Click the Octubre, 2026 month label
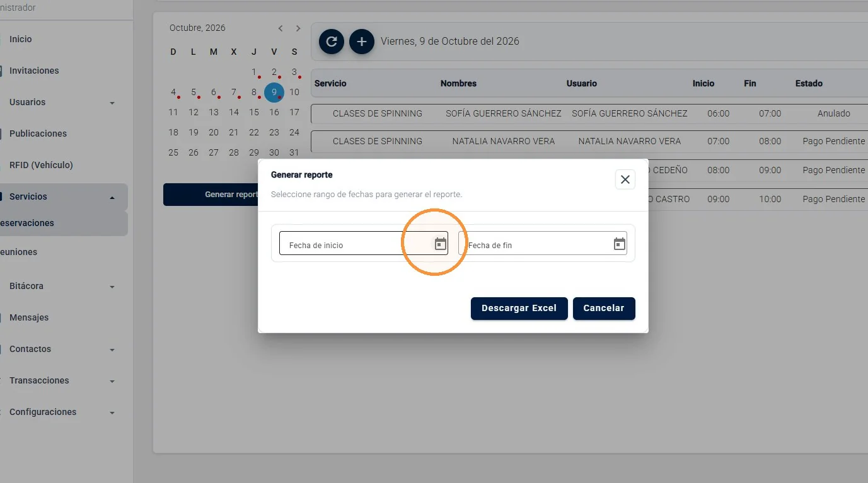 (x=197, y=28)
